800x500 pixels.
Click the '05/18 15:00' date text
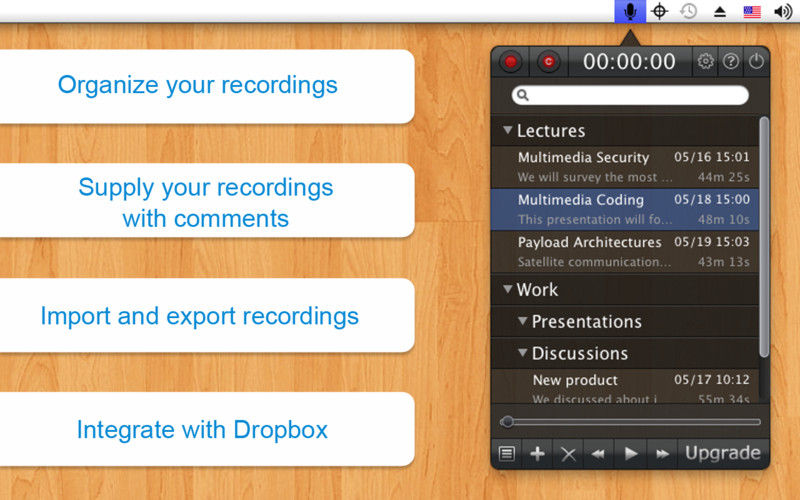(x=712, y=199)
